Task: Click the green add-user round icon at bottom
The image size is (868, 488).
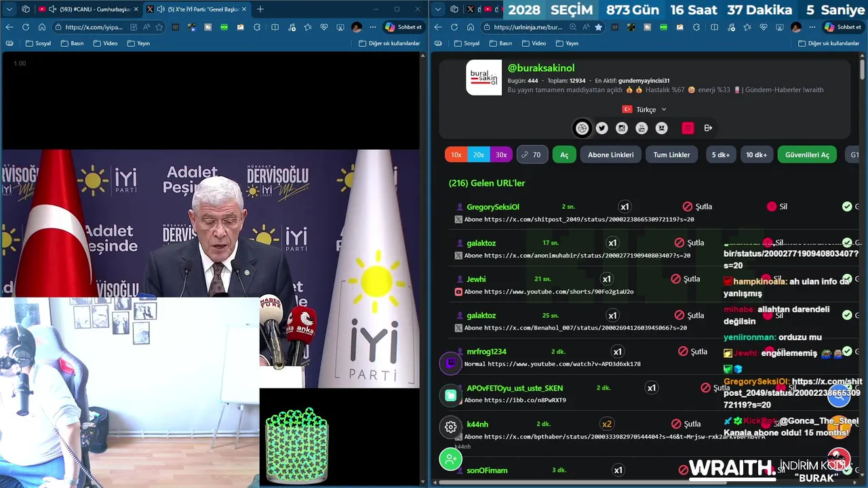Action: (450, 459)
